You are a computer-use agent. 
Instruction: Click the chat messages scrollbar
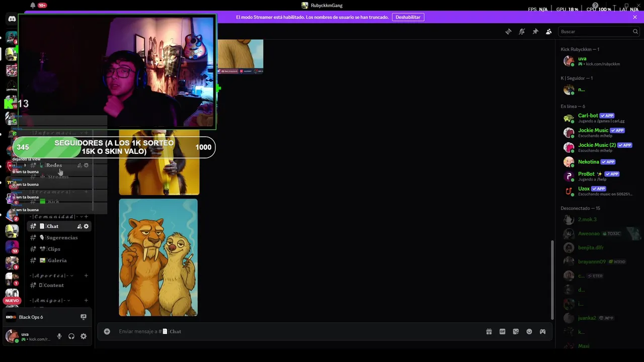[x=552, y=279]
